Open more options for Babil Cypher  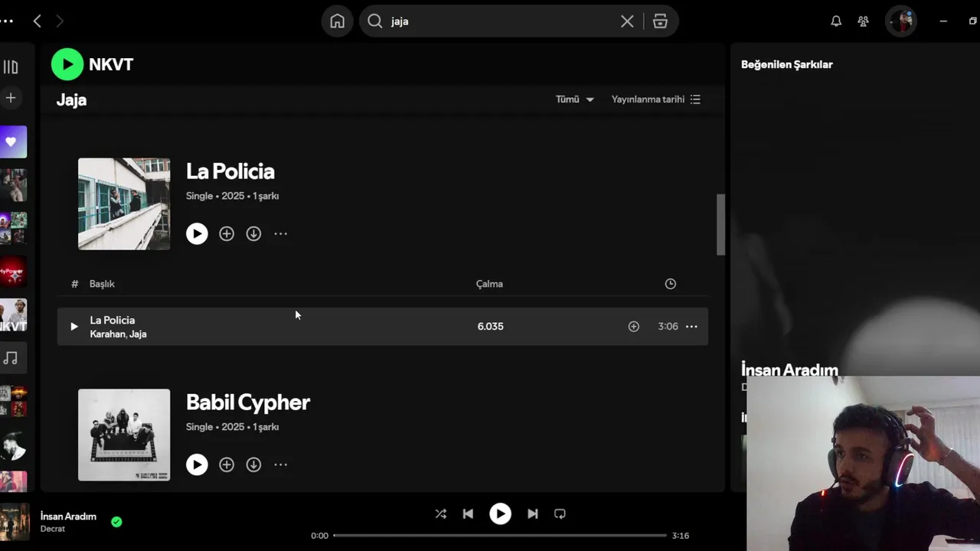280,465
